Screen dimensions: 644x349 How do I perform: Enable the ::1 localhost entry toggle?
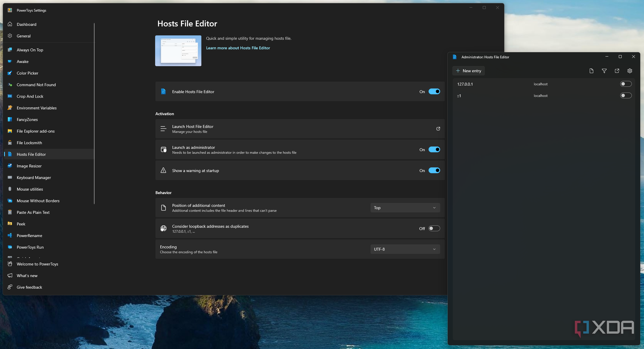coord(626,96)
